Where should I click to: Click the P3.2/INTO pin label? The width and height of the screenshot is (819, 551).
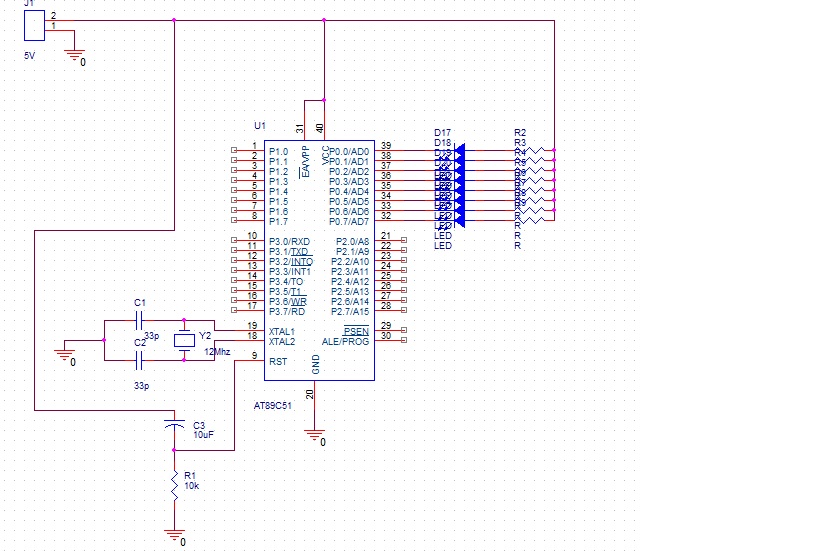(291, 262)
